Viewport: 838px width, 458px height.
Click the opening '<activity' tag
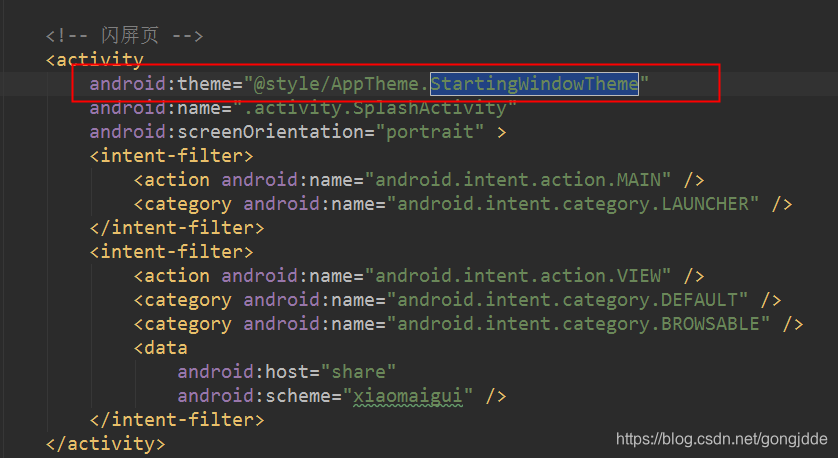point(95,60)
